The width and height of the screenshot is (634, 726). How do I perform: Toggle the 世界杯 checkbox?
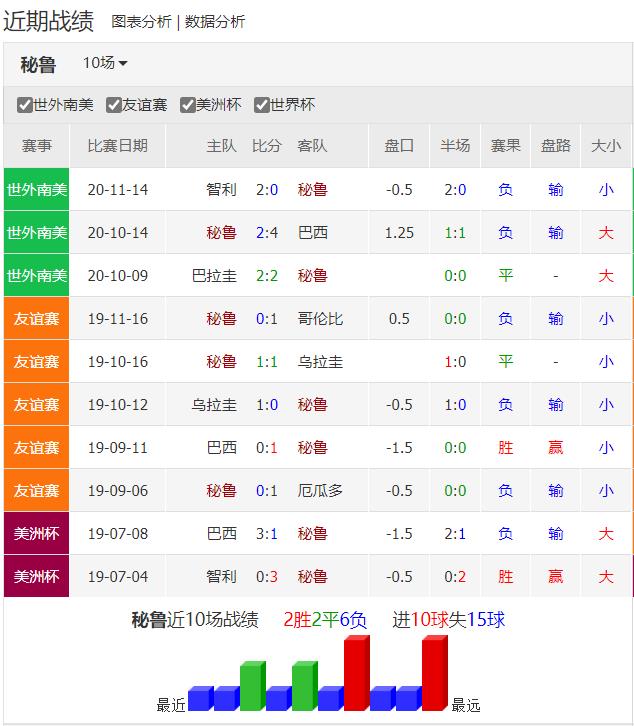262,105
